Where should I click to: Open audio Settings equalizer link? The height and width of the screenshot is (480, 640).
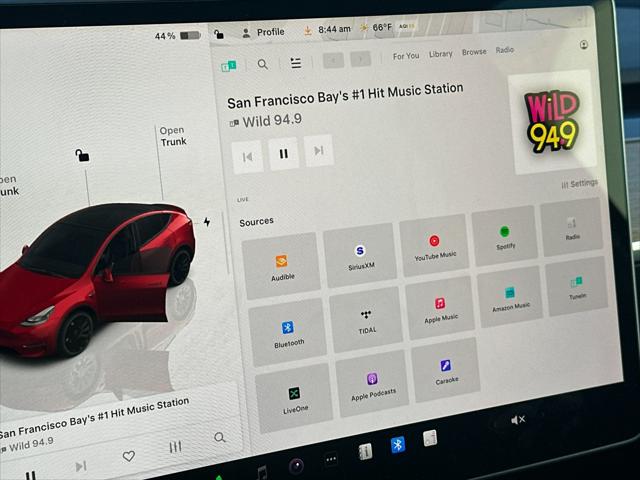580,184
